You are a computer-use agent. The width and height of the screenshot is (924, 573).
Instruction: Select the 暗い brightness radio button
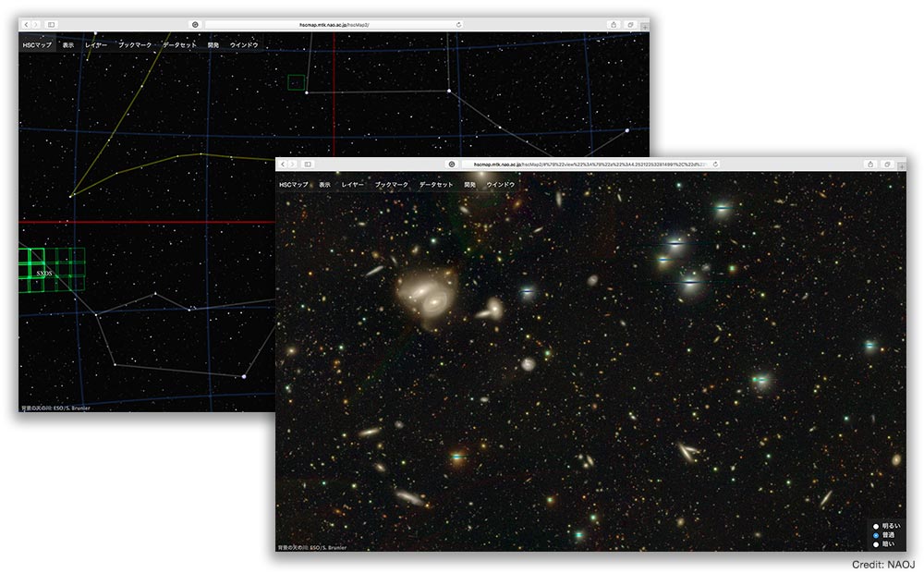tap(876, 544)
